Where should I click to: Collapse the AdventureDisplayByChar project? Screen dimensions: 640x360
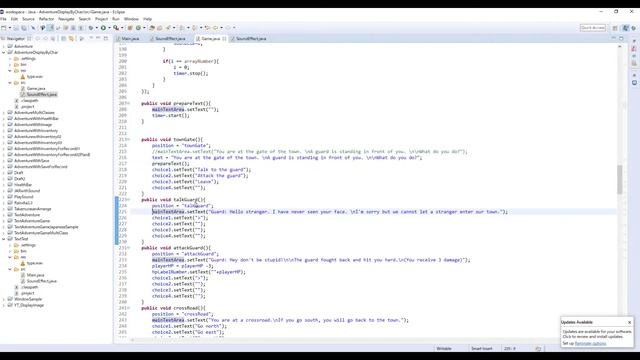(4, 52)
